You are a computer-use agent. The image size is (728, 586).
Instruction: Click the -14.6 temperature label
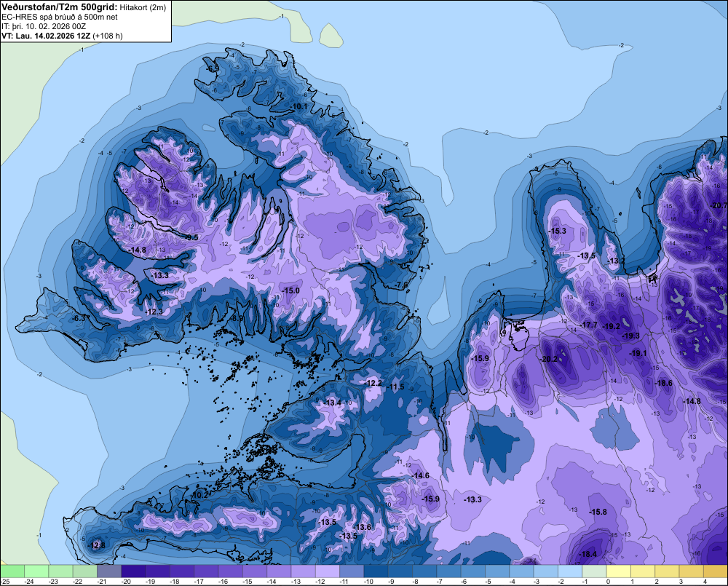click(x=421, y=475)
